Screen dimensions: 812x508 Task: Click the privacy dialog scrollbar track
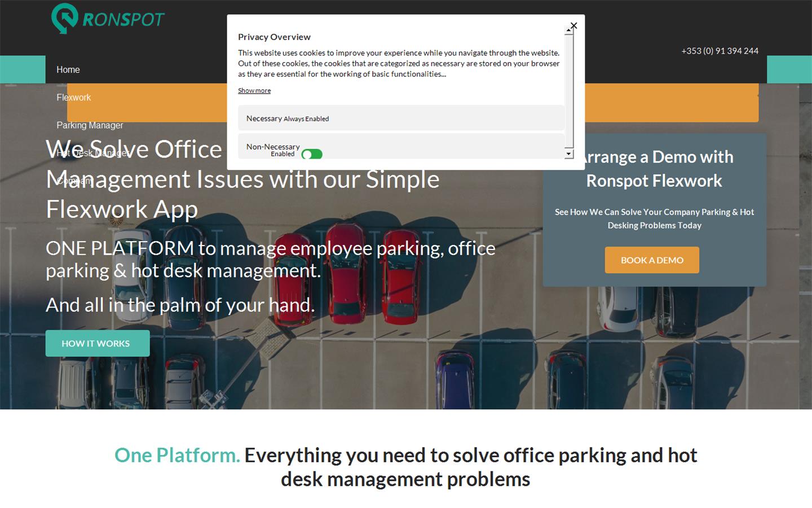[569, 90]
